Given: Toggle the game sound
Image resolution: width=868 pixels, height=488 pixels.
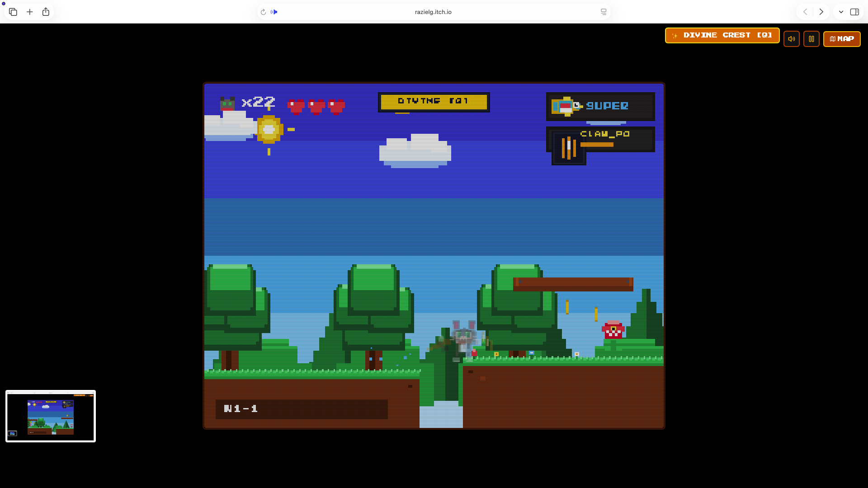Looking at the screenshot, I should pos(792,39).
